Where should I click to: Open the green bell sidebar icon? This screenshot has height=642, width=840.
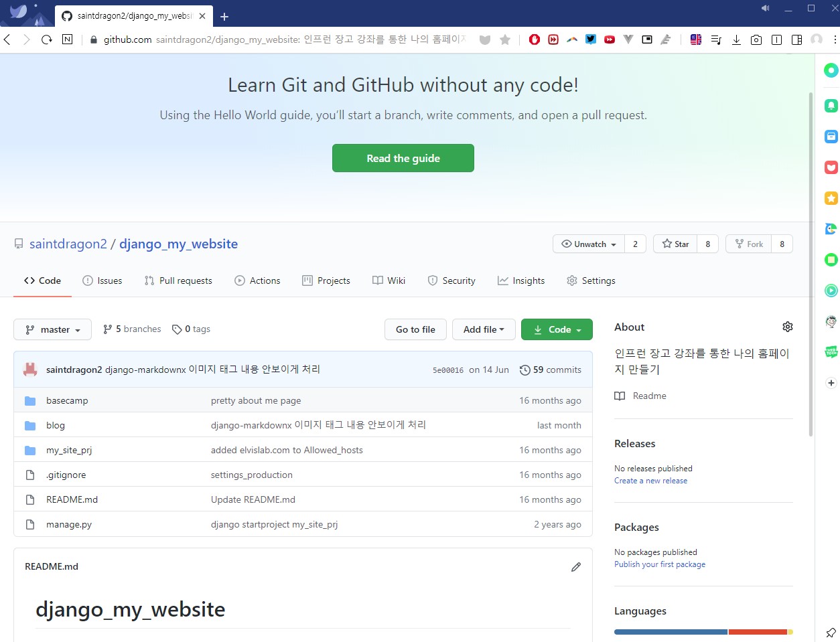tap(831, 106)
